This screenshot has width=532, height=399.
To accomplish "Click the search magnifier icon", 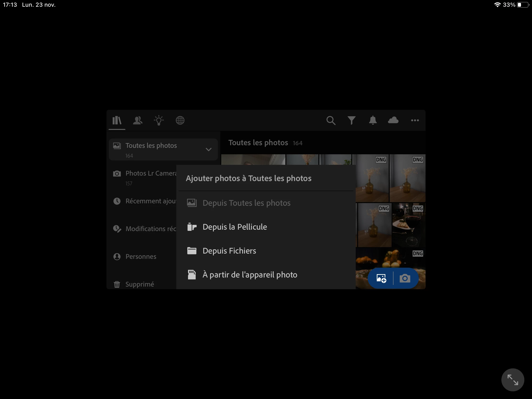I will coord(331,120).
